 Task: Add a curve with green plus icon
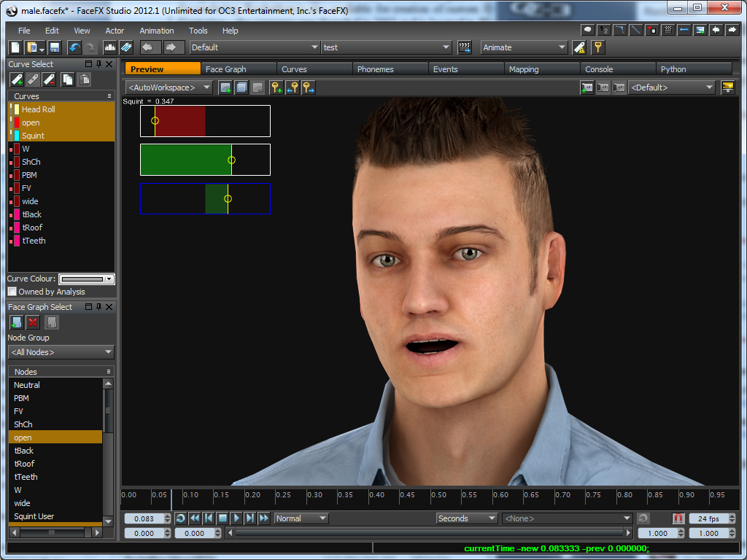click(16, 79)
